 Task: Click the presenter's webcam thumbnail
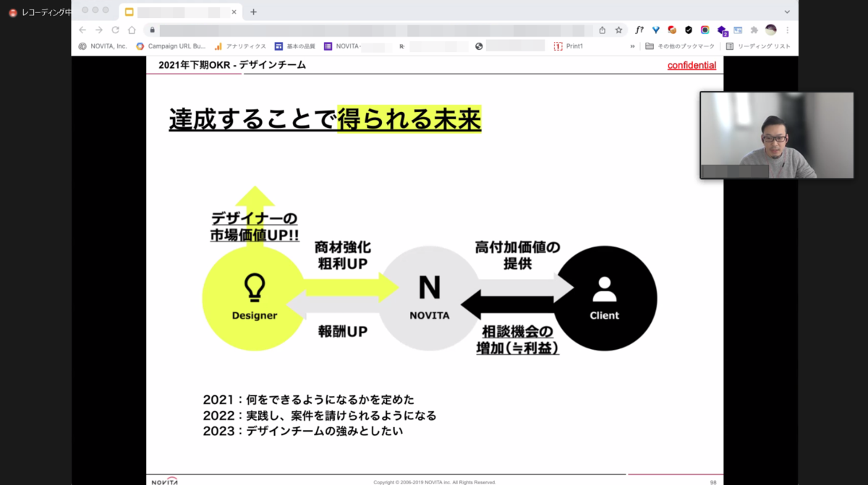coord(776,135)
